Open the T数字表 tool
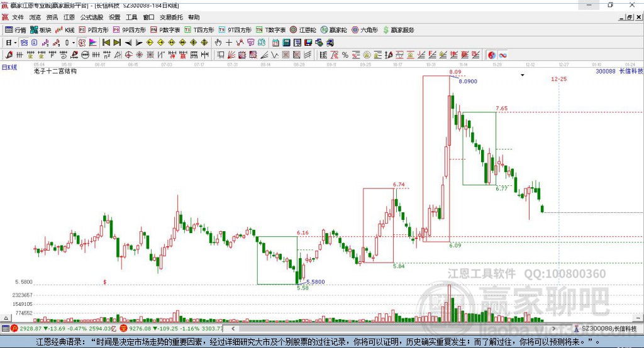644x348 pixels. 270,30
